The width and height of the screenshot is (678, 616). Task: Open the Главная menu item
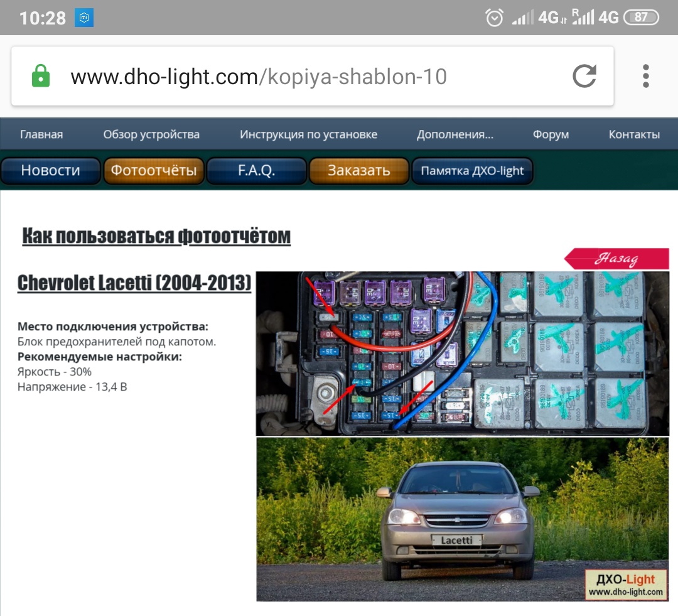[41, 134]
